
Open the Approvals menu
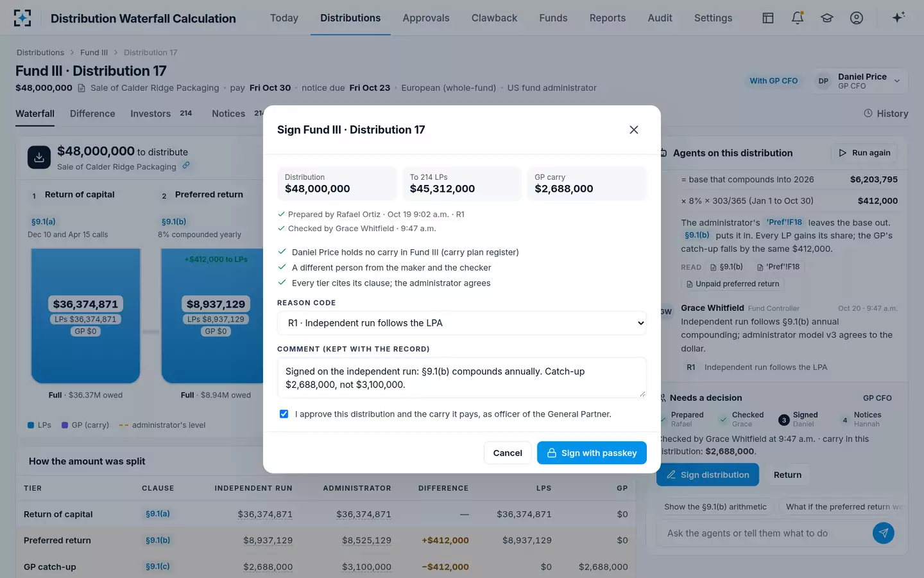coord(426,18)
